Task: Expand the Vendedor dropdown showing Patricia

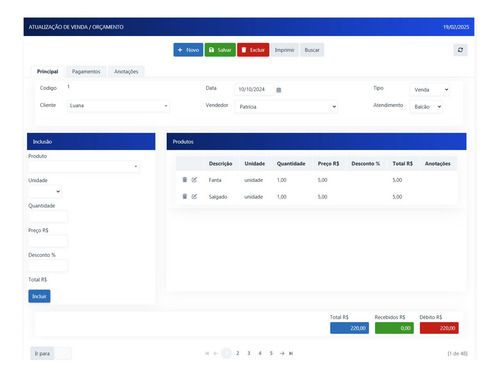Action: [x=286, y=107]
